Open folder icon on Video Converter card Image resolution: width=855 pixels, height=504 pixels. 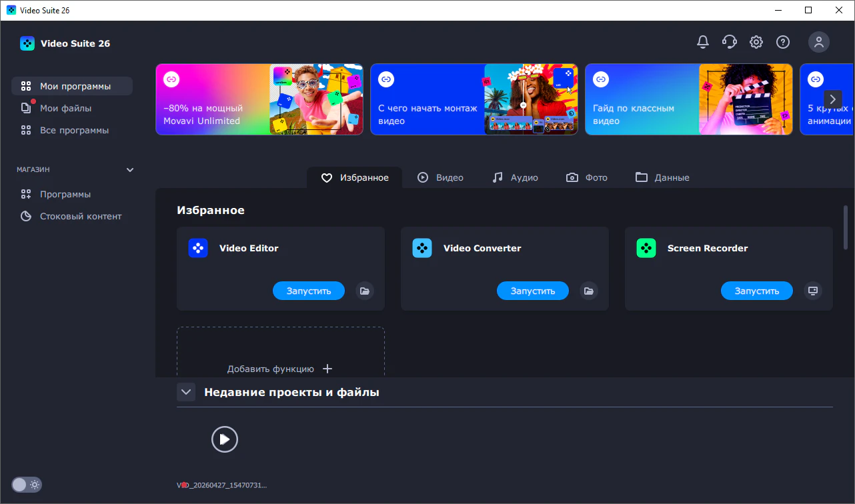pos(588,291)
